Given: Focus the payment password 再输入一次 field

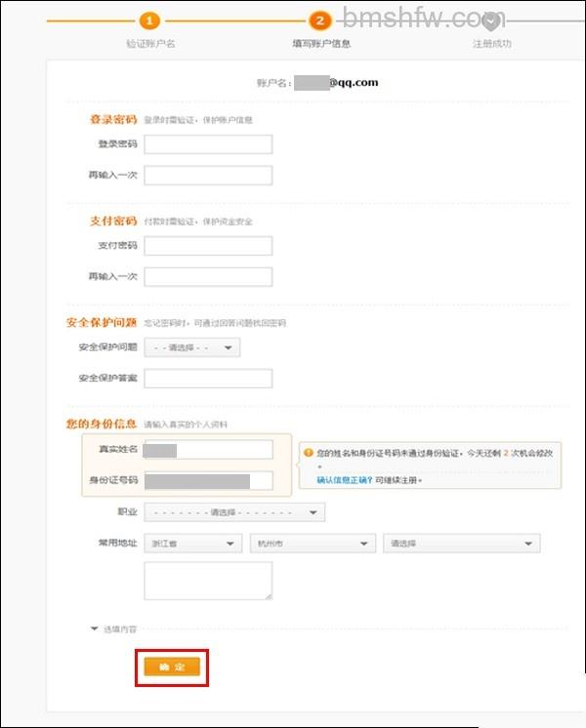Looking at the screenshot, I should point(208,277).
